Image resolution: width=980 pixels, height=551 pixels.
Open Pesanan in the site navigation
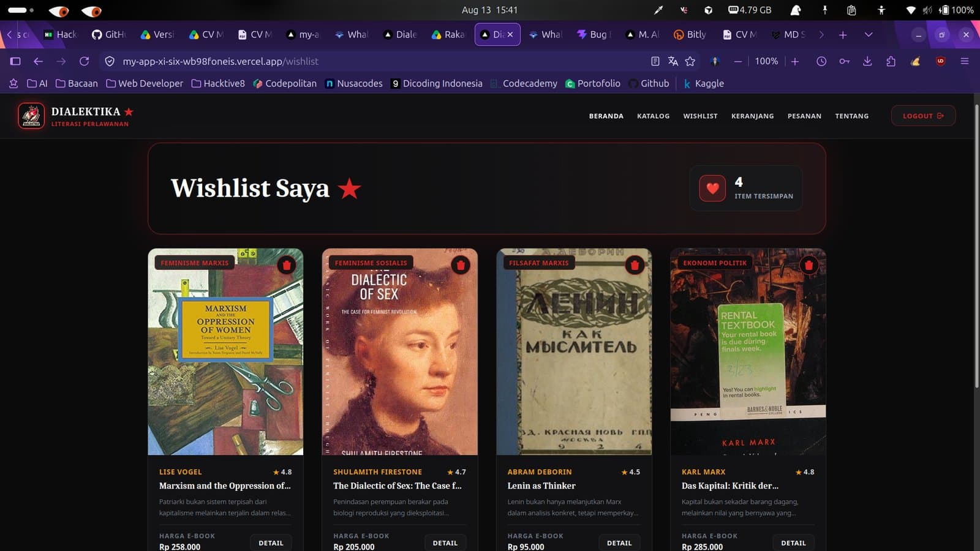[x=804, y=116]
